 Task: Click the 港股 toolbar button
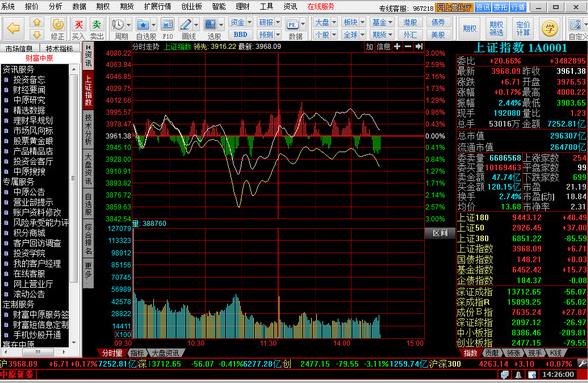pyautogui.click(x=410, y=23)
